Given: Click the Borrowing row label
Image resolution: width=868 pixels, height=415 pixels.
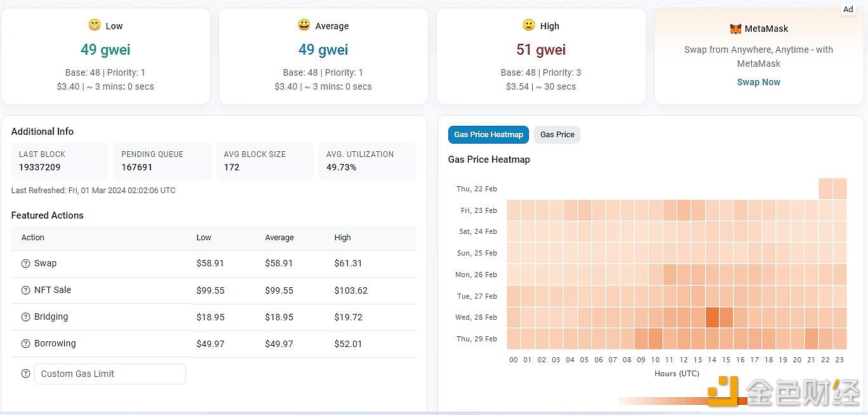Looking at the screenshot, I should click(55, 343).
